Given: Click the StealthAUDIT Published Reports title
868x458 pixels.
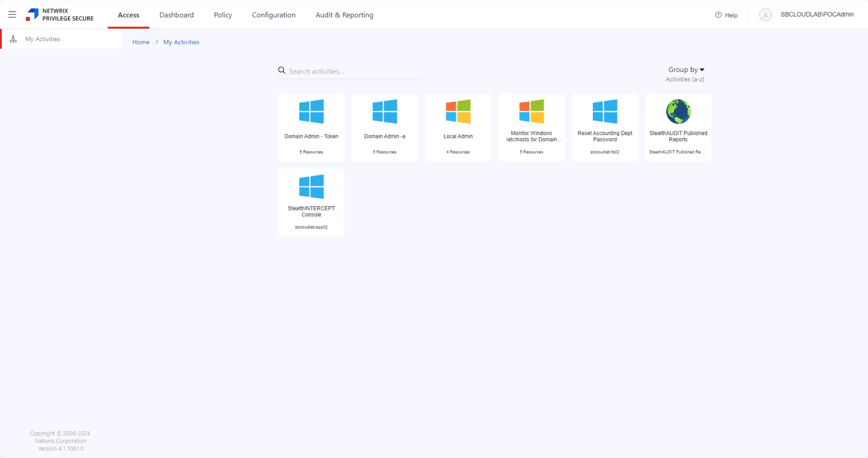Looking at the screenshot, I should 678,136.
